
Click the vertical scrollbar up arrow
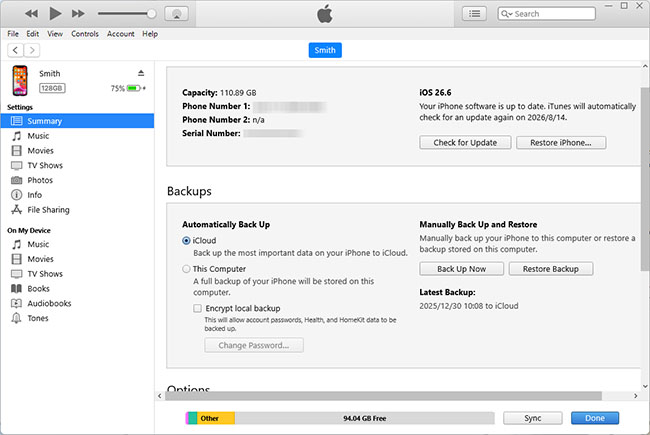[x=645, y=66]
